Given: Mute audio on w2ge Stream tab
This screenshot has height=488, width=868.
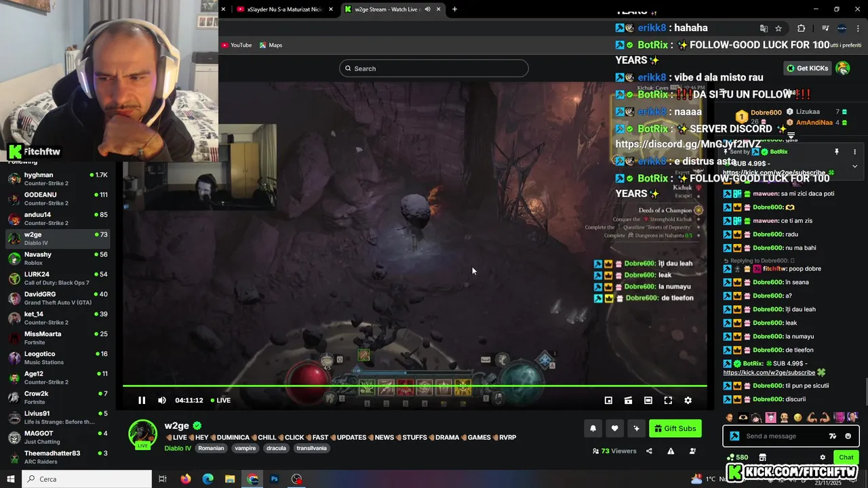Looking at the screenshot, I should coord(428,9).
